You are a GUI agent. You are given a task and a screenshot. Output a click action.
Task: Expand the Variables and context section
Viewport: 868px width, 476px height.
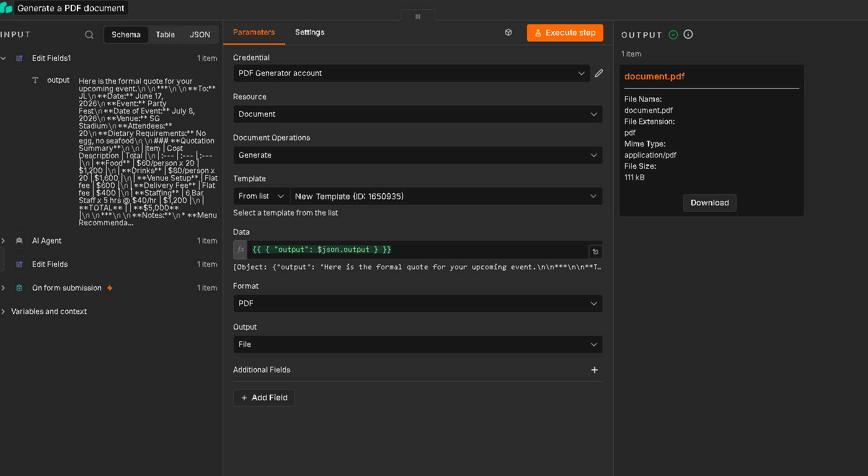pos(49,312)
